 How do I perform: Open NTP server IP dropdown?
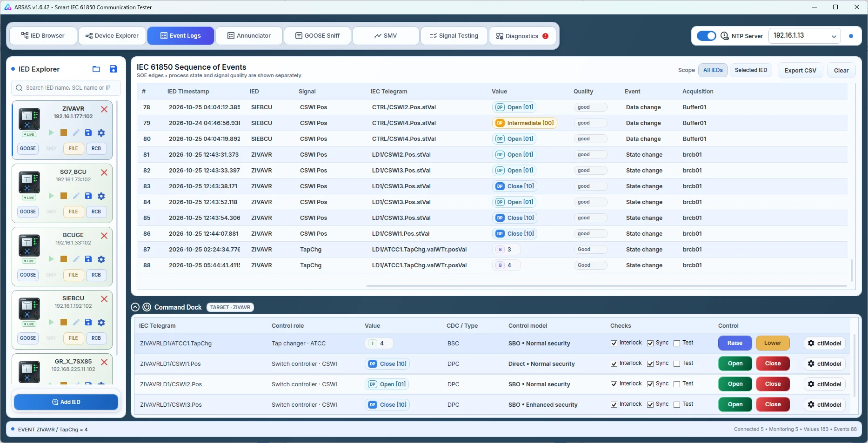[x=804, y=36]
